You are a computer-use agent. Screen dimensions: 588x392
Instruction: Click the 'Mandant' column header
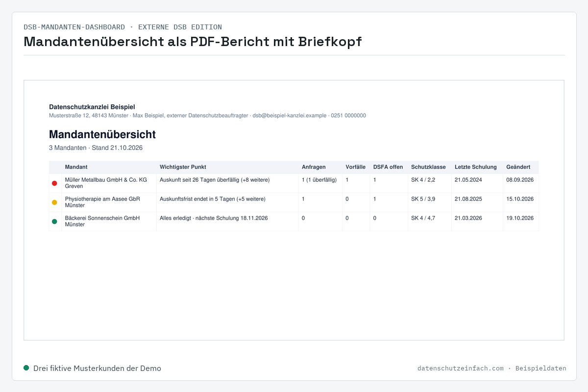point(76,167)
